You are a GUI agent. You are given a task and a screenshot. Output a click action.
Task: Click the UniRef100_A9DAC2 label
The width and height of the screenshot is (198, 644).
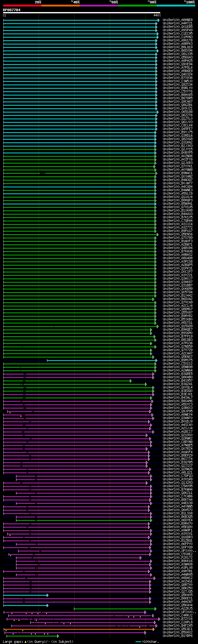178,578
